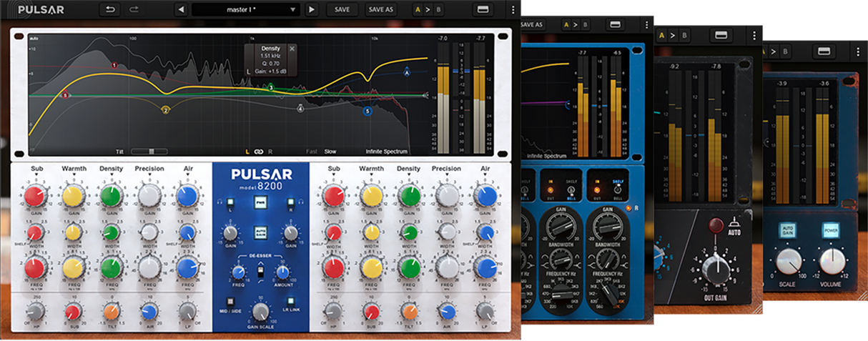Click the SAVE button
The width and height of the screenshot is (868, 341).
[342, 10]
